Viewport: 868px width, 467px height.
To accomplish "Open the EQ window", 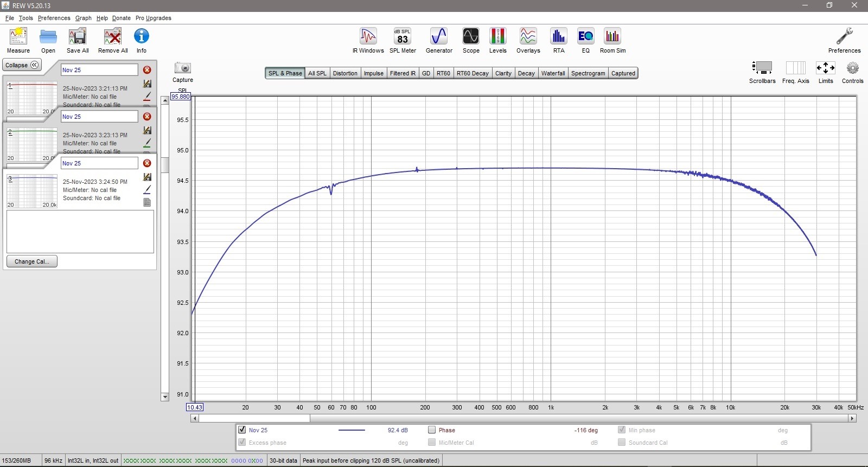I will 585,36.
